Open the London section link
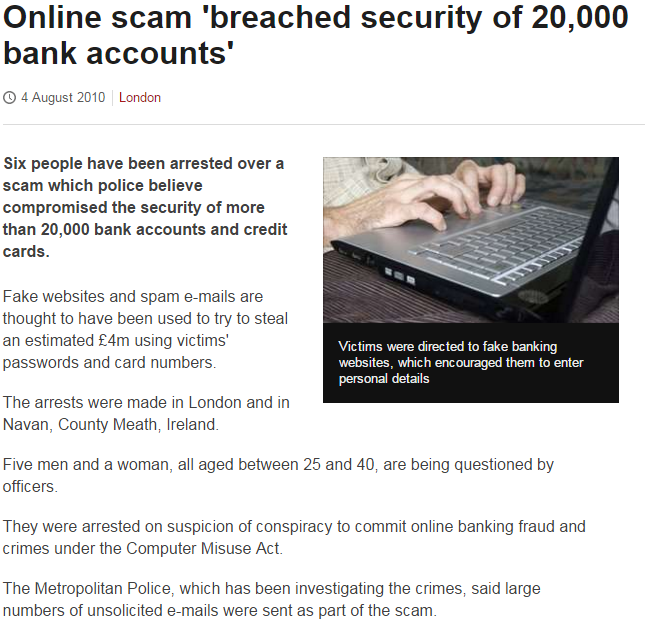The width and height of the screenshot is (645, 632). click(140, 98)
